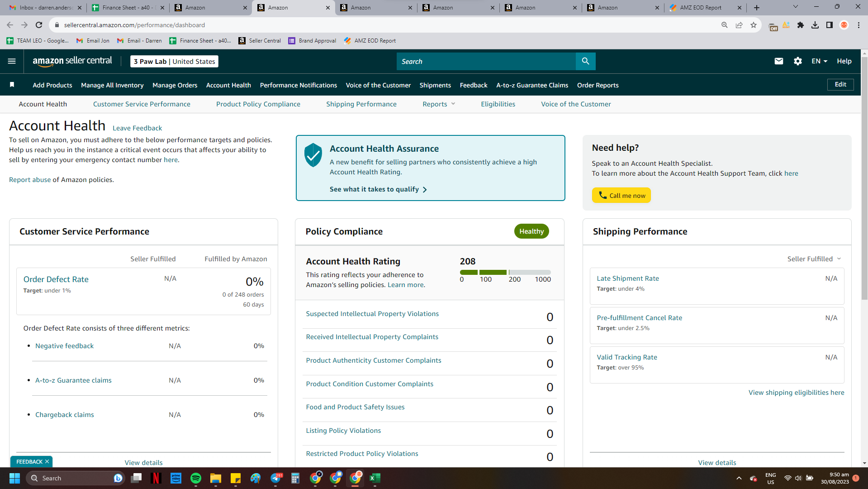The height and width of the screenshot is (489, 868).
Task: Open the Seller Fulfilled dropdown in Shipping Performance
Action: tap(814, 259)
